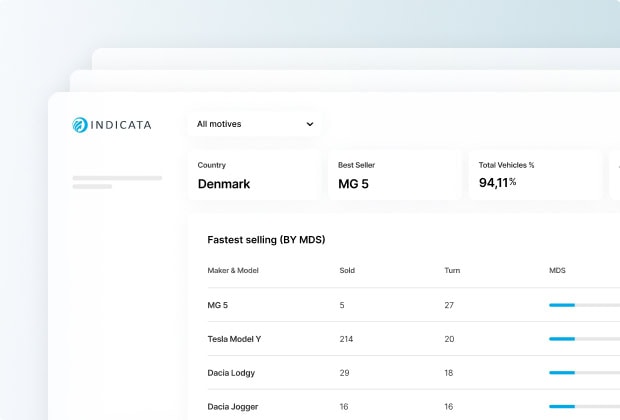This screenshot has width=620, height=420.
Task: Sort by Sold column header
Action: click(347, 270)
